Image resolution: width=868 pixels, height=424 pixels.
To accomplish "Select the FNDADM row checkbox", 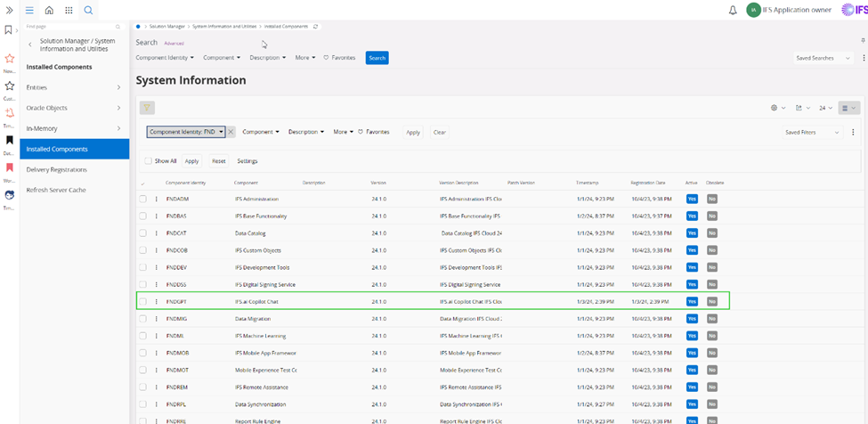I will pyautogui.click(x=142, y=199).
